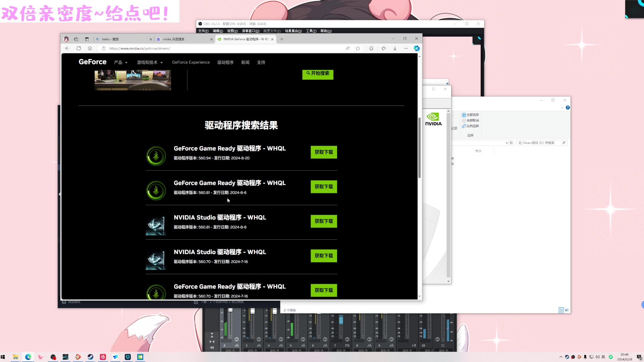
Task: Switch Explorer to details view icon
Action: click(x=561, y=310)
